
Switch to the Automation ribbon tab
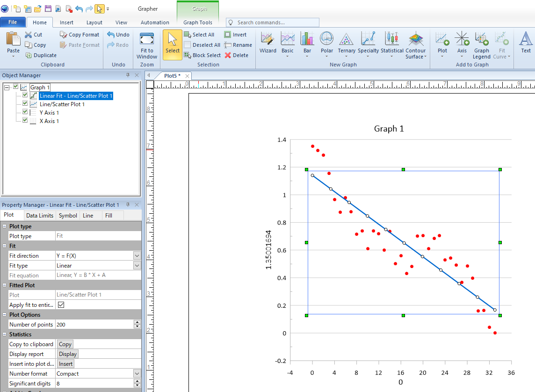(x=155, y=22)
